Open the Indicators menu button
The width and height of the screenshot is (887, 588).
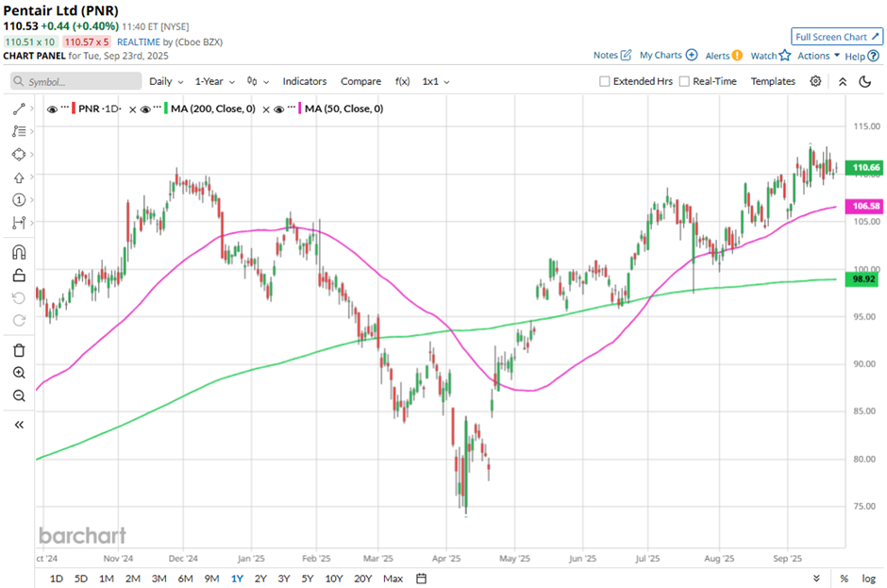(304, 82)
